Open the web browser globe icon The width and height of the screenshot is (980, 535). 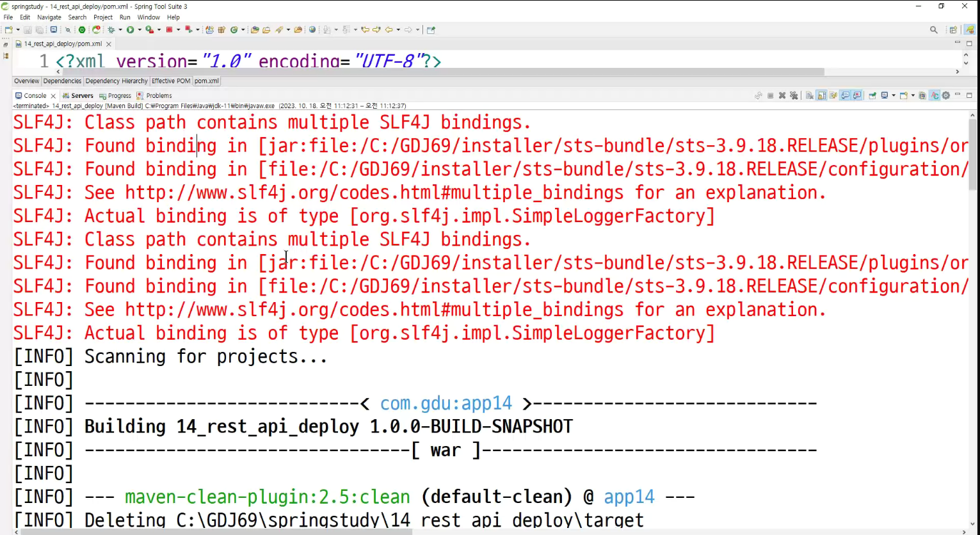pyautogui.click(x=312, y=29)
